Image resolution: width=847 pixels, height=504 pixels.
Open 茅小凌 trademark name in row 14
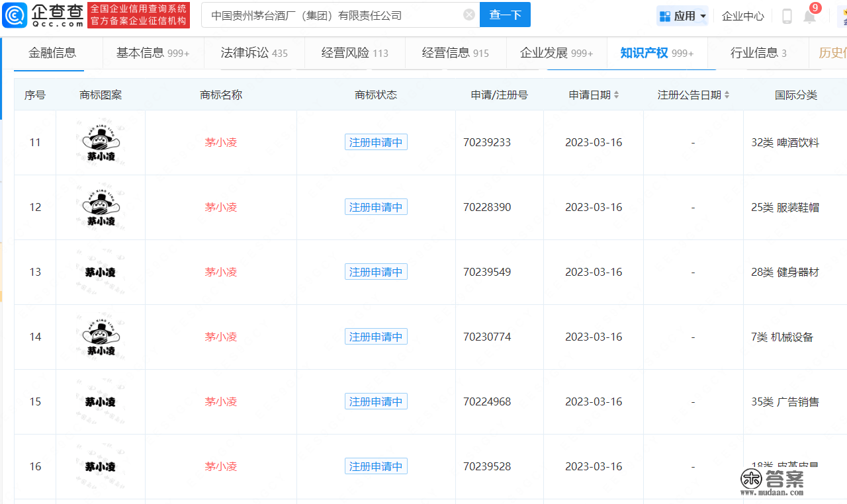click(221, 337)
